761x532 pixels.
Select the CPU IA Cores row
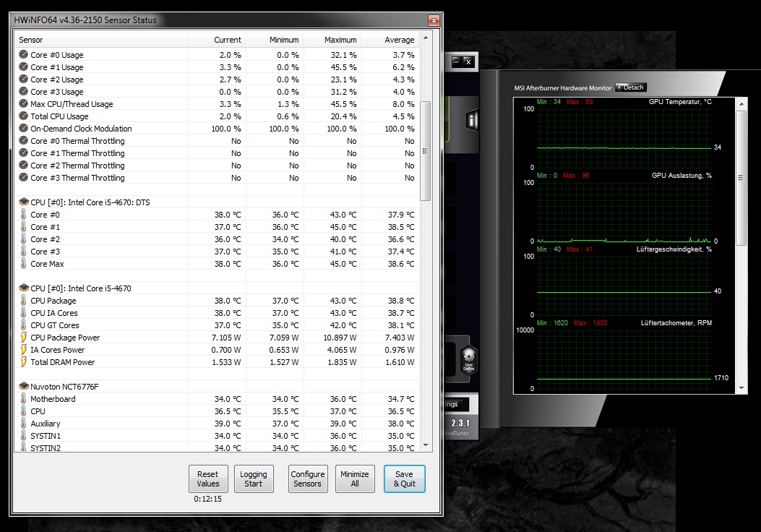tap(218, 313)
